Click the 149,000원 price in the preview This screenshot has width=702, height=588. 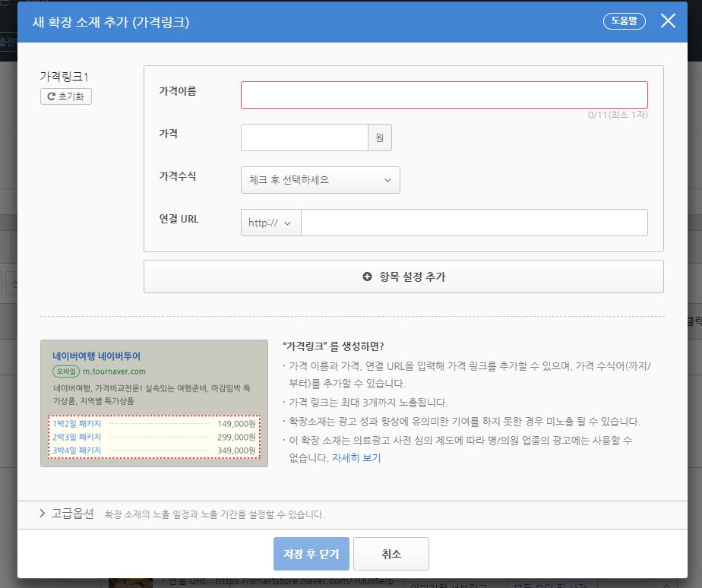click(x=236, y=423)
